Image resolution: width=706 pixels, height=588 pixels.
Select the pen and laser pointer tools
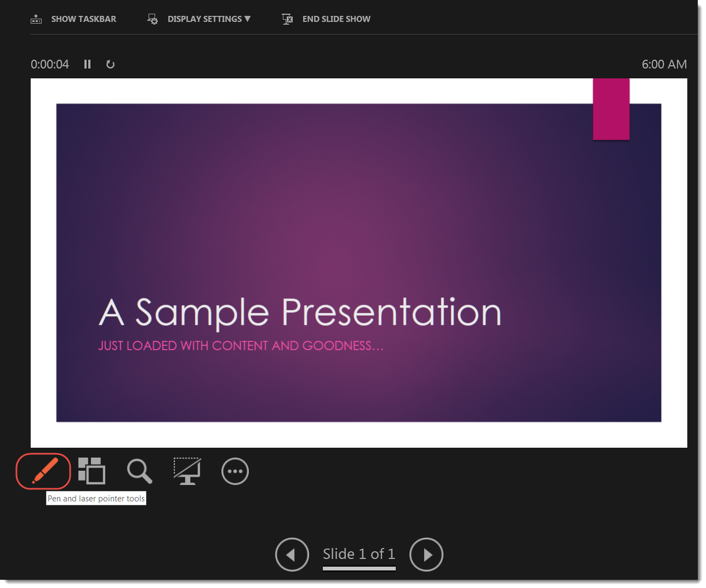tap(43, 471)
